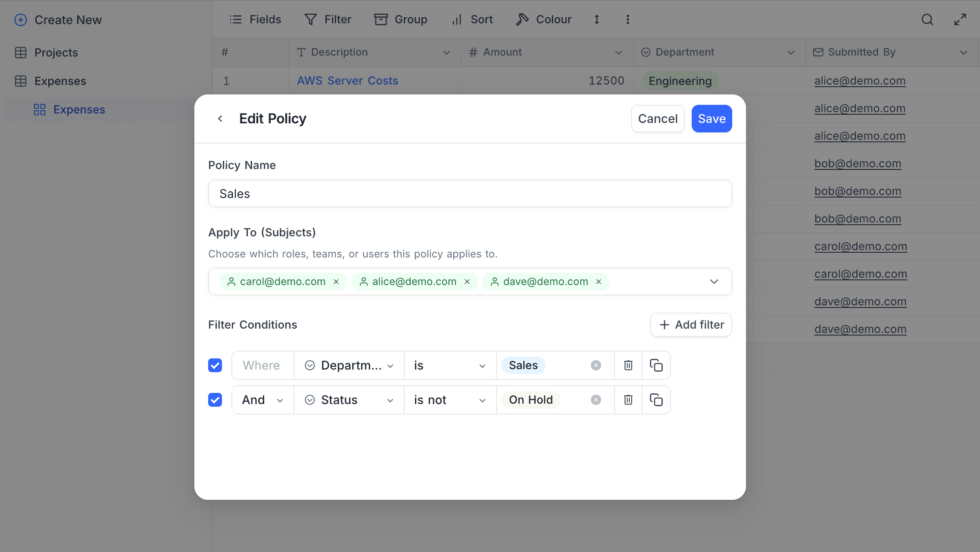980x552 pixels.
Task: Open the Colour options
Action: coord(543,19)
